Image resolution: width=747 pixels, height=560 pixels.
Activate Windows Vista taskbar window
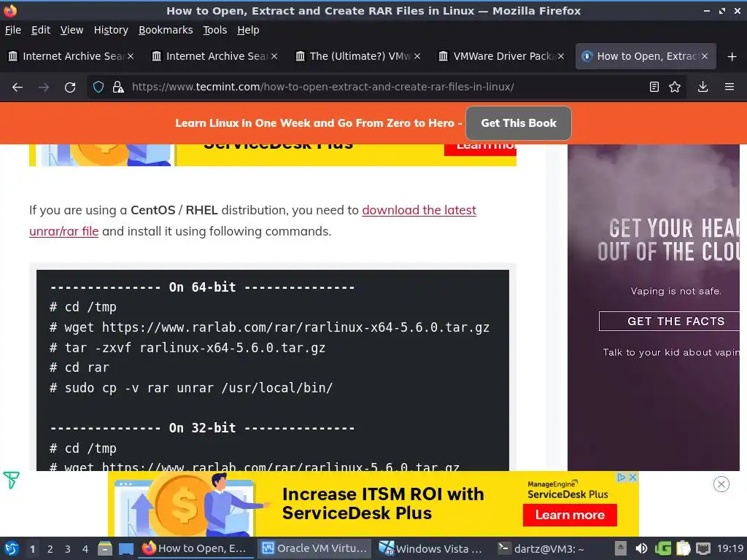coord(430,548)
